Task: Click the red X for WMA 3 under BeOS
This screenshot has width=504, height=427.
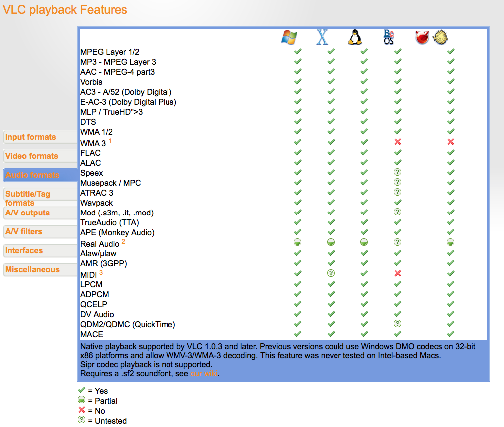Action: pyautogui.click(x=398, y=142)
